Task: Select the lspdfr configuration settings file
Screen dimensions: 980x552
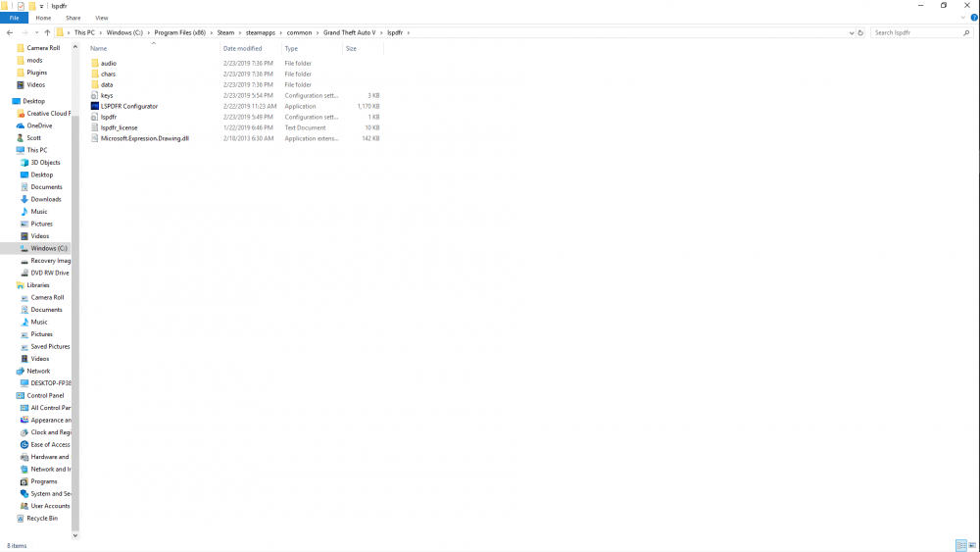Action: [x=109, y=117]
